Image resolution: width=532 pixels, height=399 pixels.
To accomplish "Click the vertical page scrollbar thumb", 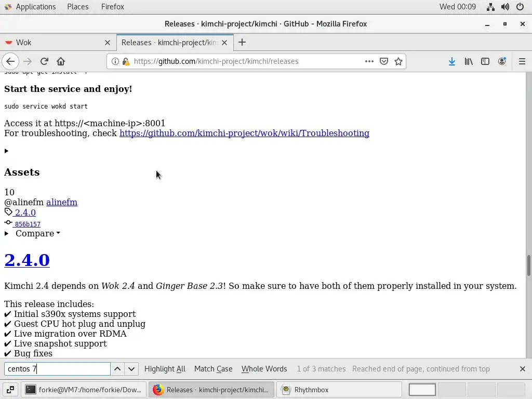I will 528,265.
